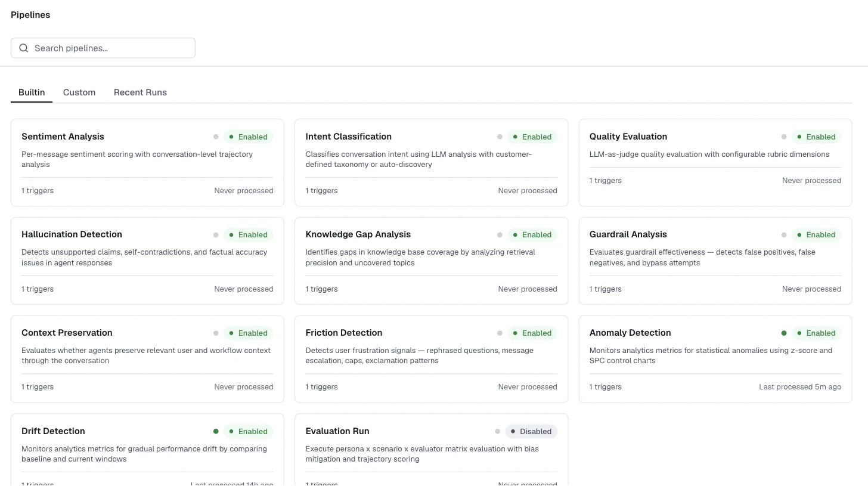Open the Evaluation Run pipeline title
The width and height of the screenshot is (868, 486).
click(x=337, y=431)
